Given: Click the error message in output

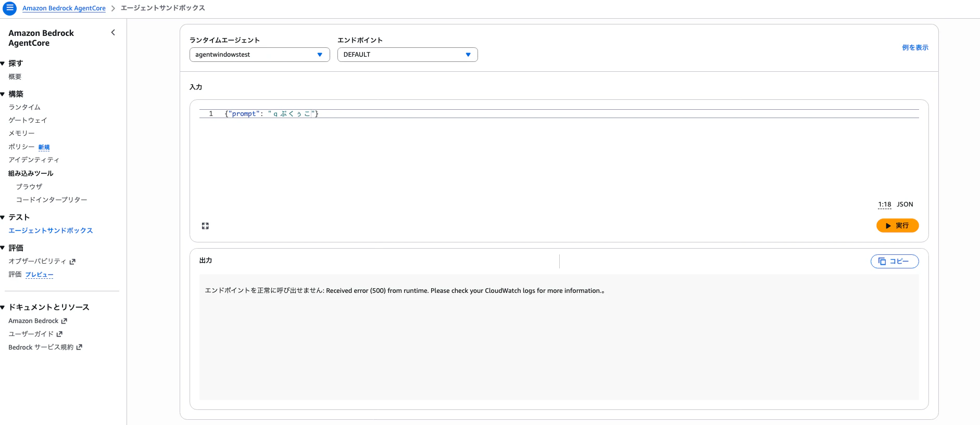Looking at the screenshot, I should point(405,291).
